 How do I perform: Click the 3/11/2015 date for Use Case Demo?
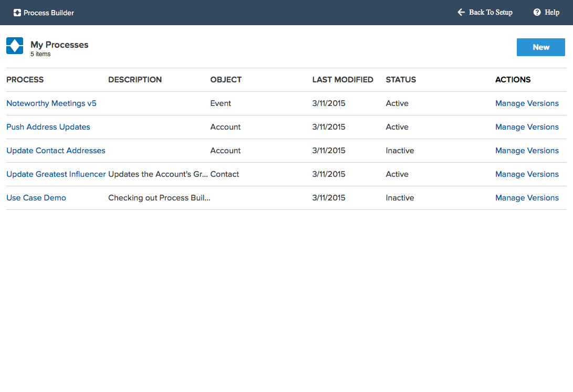tap(329, 198)
